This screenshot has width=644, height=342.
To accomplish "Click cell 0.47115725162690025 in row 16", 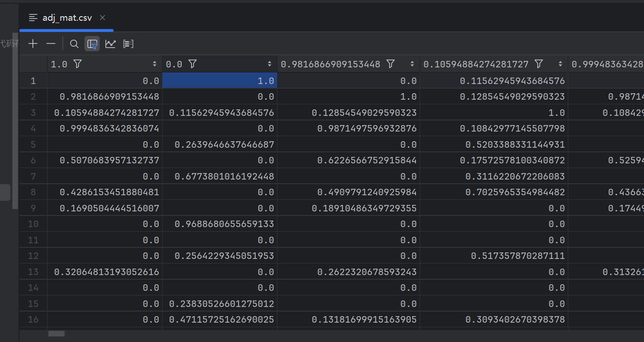I will (220, 319).
